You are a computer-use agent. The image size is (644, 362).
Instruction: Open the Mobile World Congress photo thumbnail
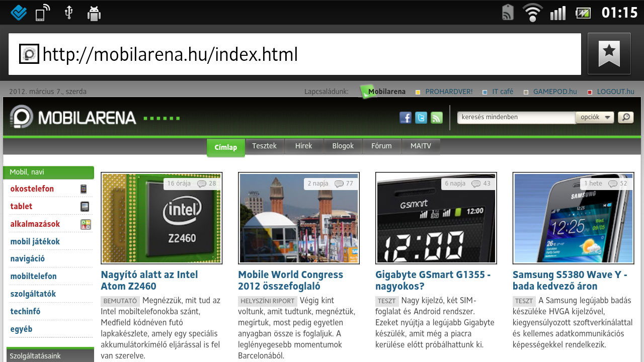[299, 218]
